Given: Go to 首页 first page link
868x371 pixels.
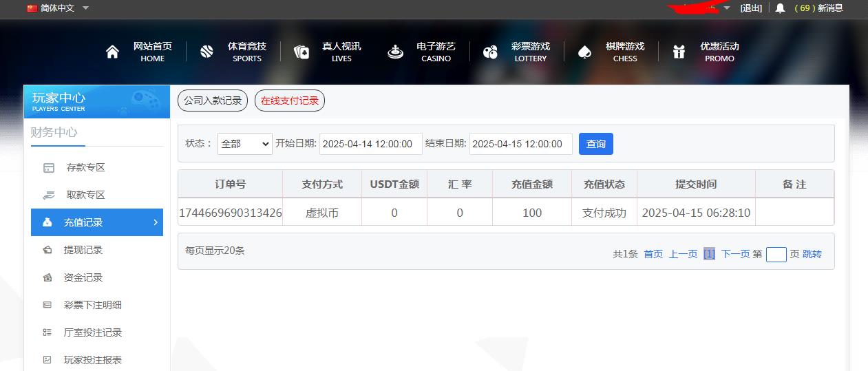Looking at the screenshot, I should click(653, 254).
